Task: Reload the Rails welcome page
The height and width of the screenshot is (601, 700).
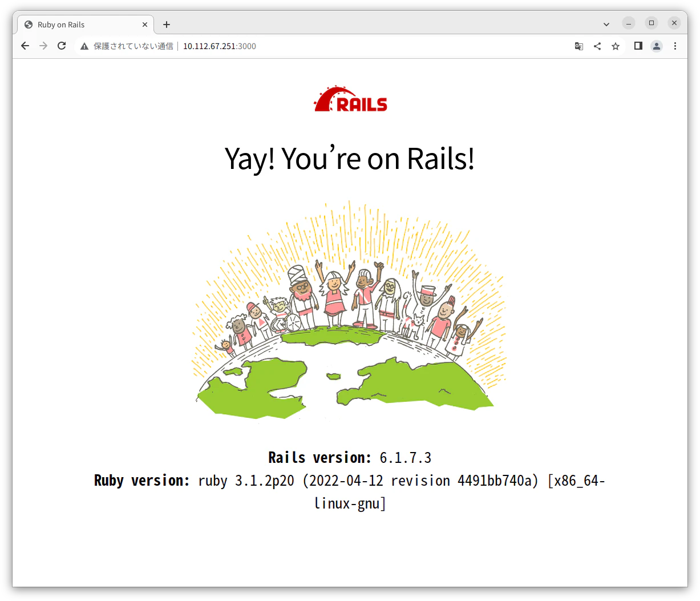Action: (x=62, y=46)
